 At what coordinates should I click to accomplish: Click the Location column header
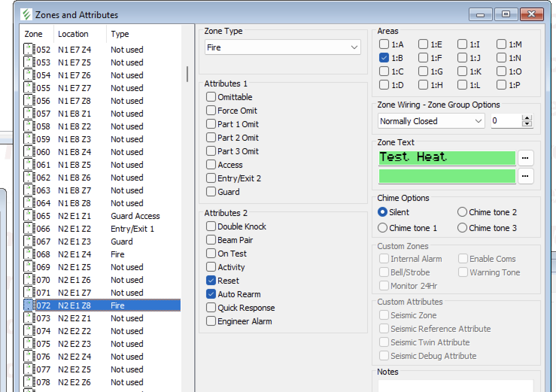coord(73,34)
